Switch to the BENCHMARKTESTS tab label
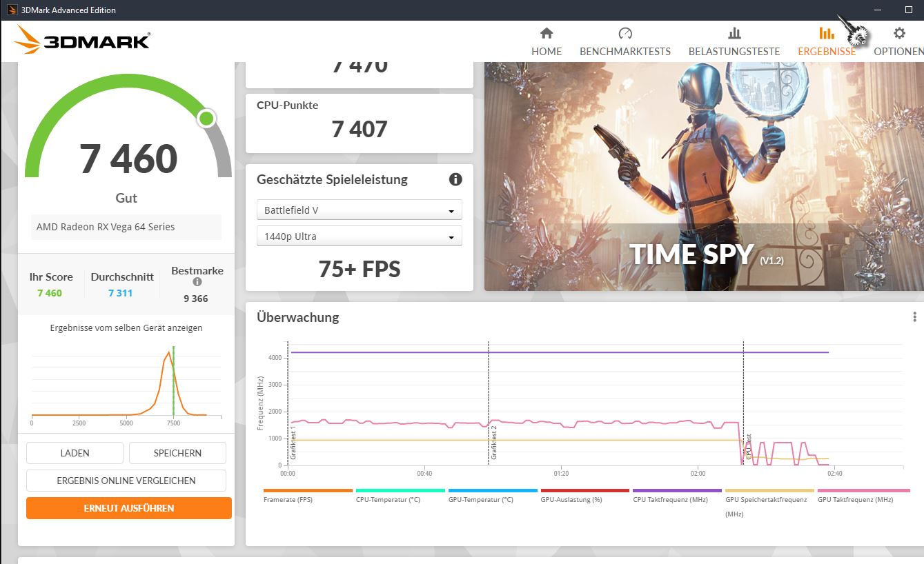Viewport: 924px width, 564px height. click(625, 52)
